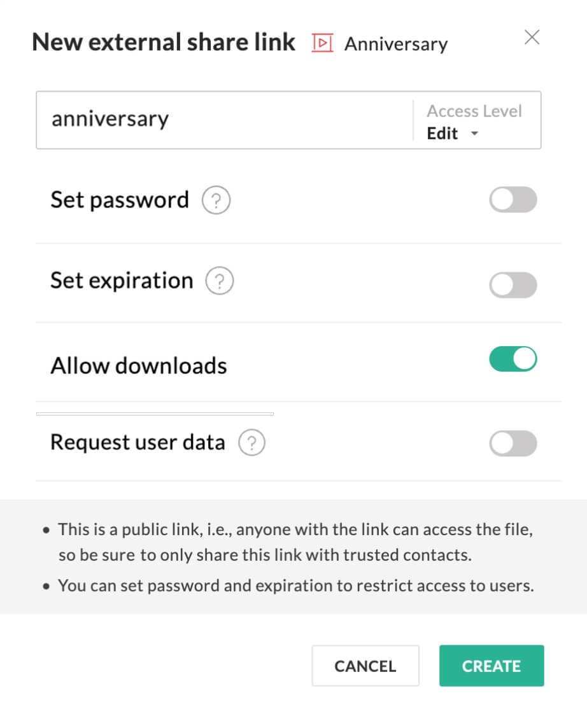Click the red video file icon
The width and height of the screenshot is (587, 728).
(322, 43)
